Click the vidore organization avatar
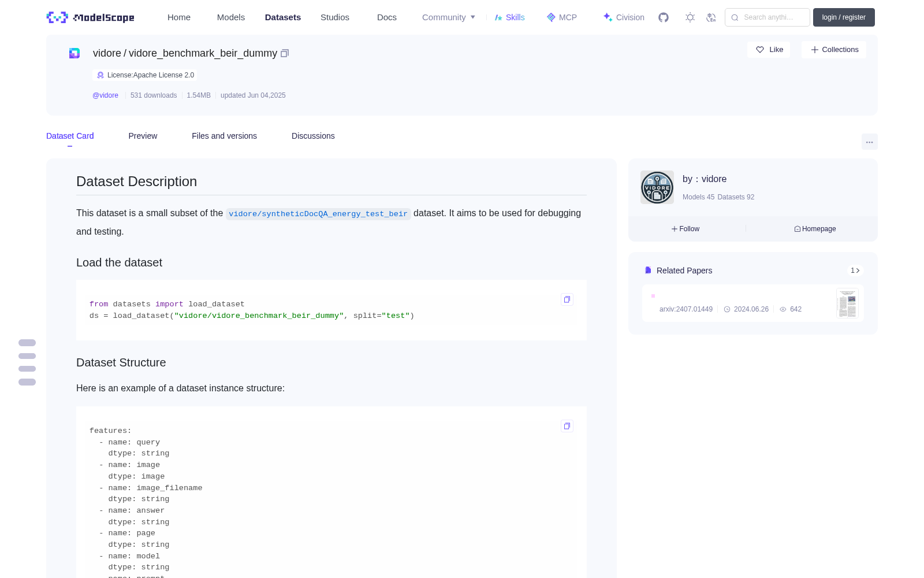Screen dimensions: 924x578 coord(657,187)
